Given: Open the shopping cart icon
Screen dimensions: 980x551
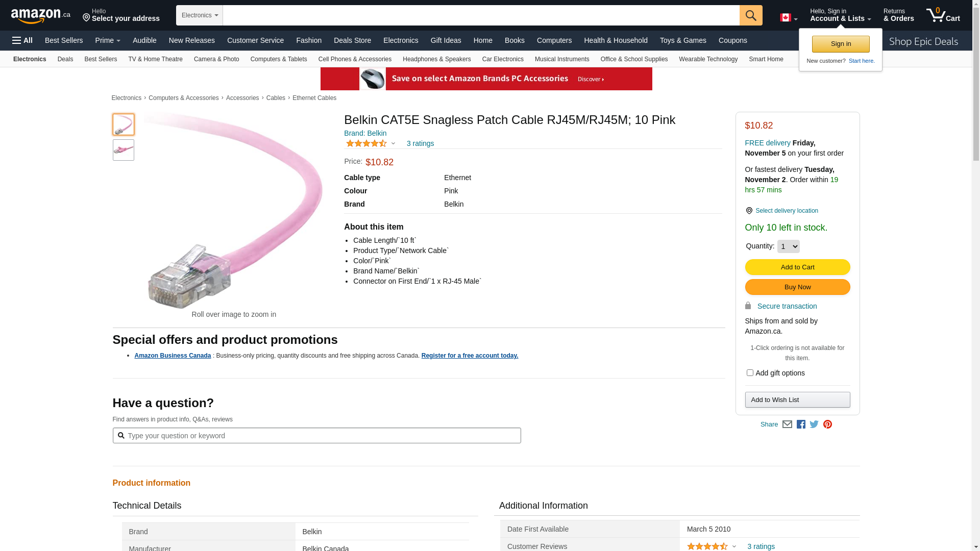Looking at the screenshot, I should tap(942, 15).
